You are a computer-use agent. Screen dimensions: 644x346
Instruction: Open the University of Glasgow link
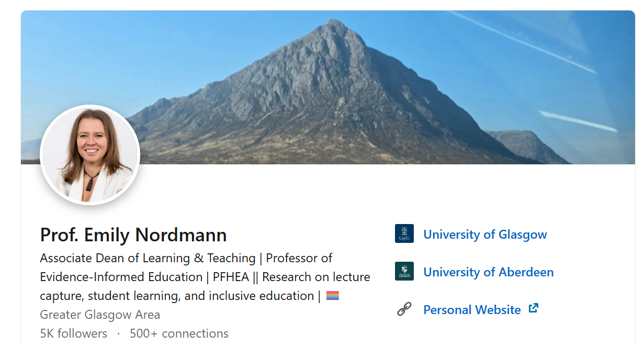tap(485, 234)
